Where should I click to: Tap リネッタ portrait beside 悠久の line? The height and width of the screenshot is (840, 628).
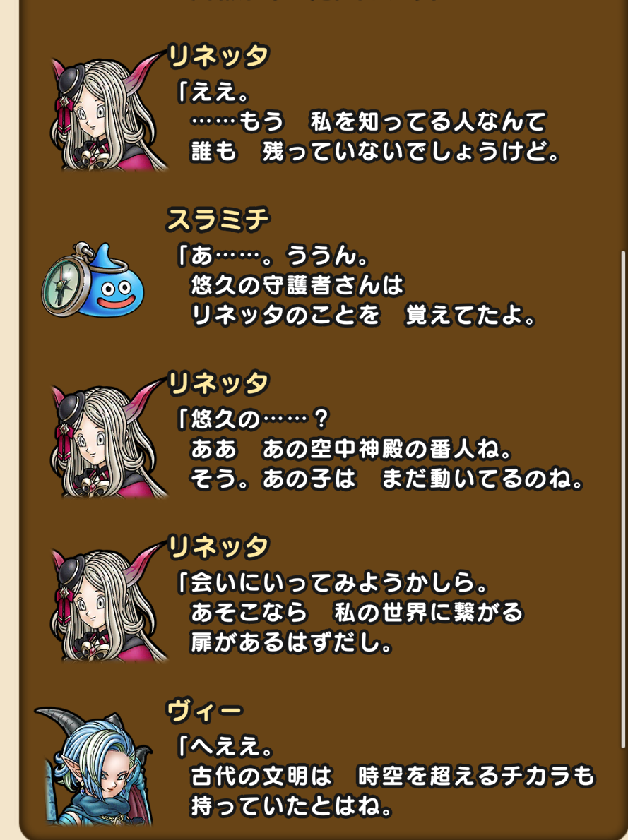109,438
